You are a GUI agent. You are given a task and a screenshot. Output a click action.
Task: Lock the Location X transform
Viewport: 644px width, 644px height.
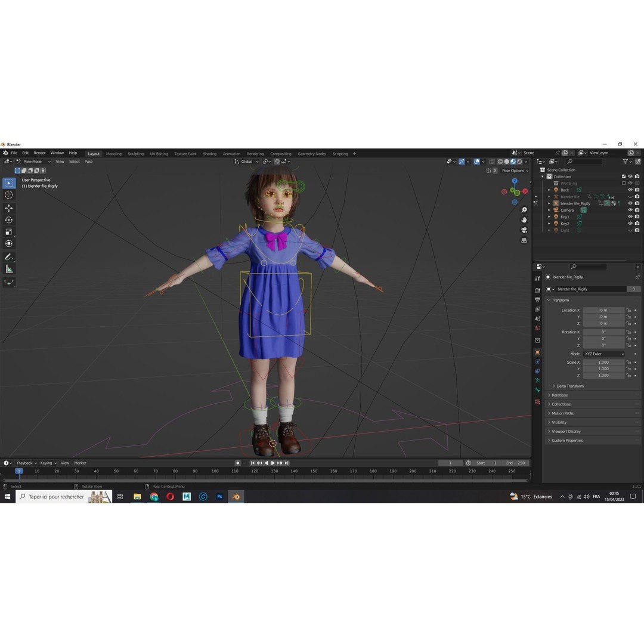pos(628,311)
